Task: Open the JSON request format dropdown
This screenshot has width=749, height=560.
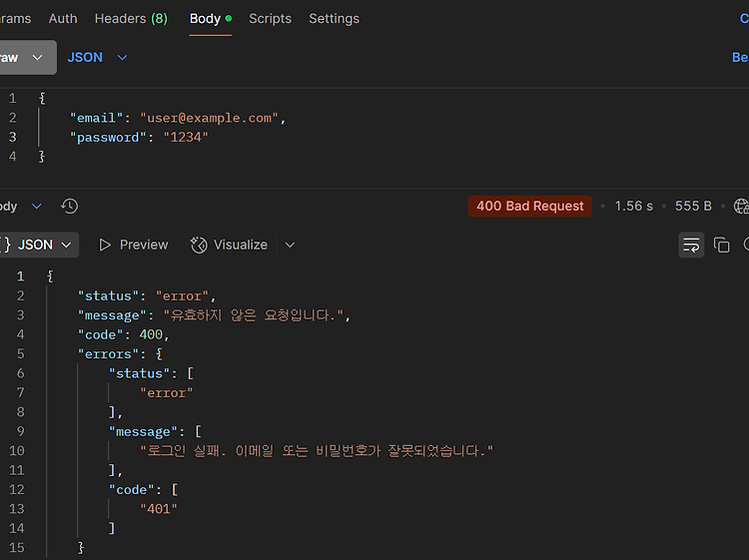Action: pyautogui.click(x=97, y=57)
